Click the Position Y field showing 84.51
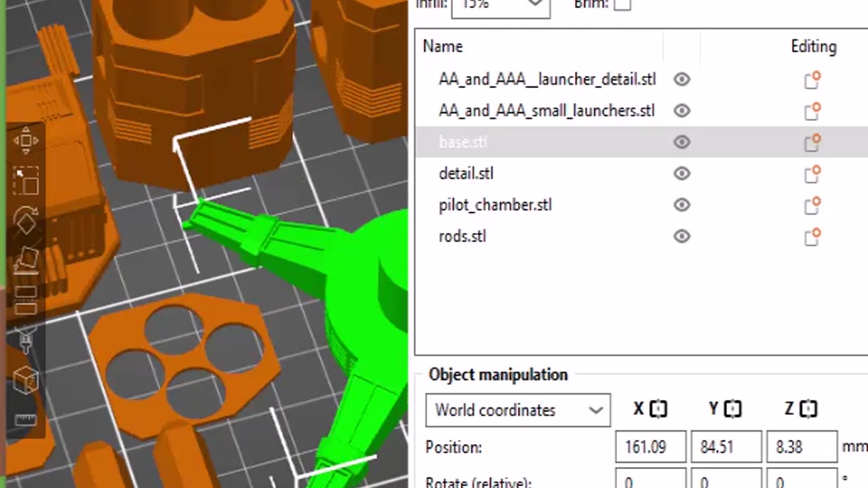 point(726,447)
